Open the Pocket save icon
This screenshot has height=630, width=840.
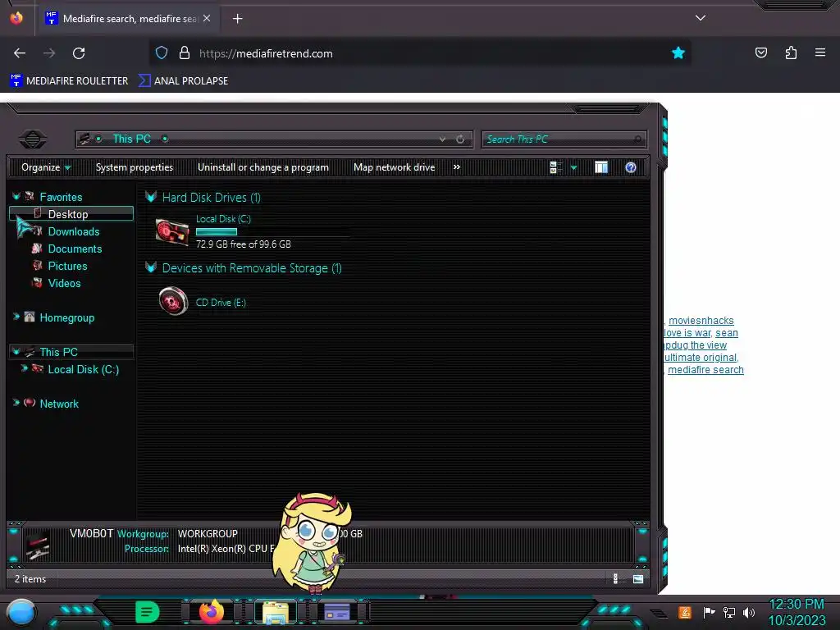761,52
